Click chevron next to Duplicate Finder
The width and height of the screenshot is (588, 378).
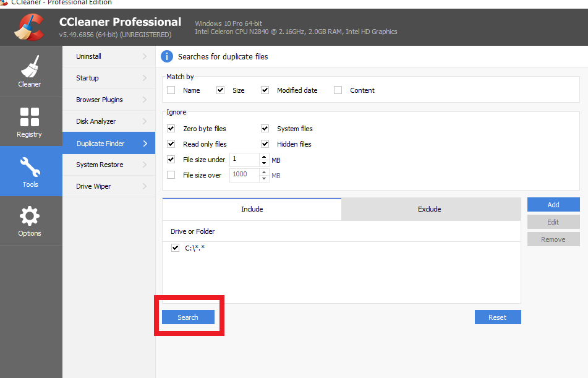145,144
